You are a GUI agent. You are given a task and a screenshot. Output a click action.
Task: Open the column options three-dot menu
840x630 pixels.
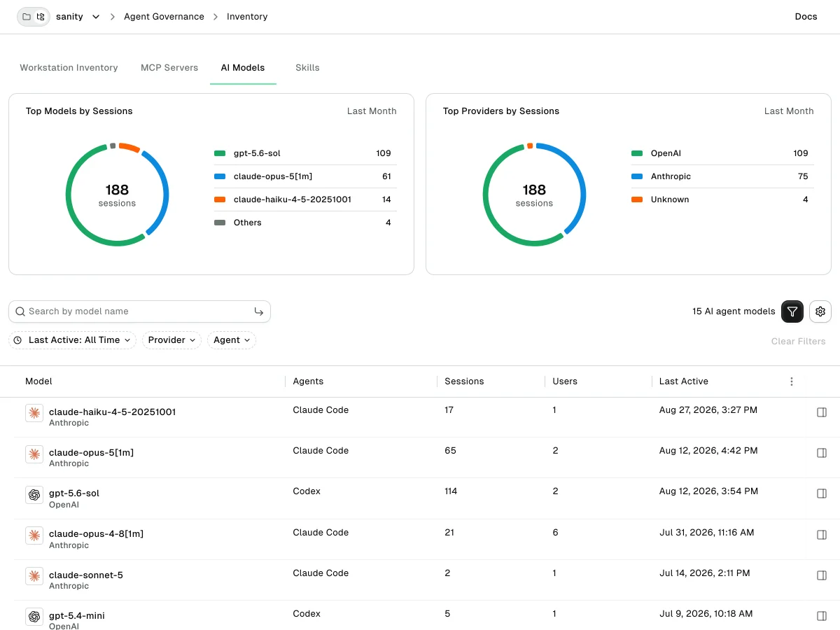[x=792, y=381]
